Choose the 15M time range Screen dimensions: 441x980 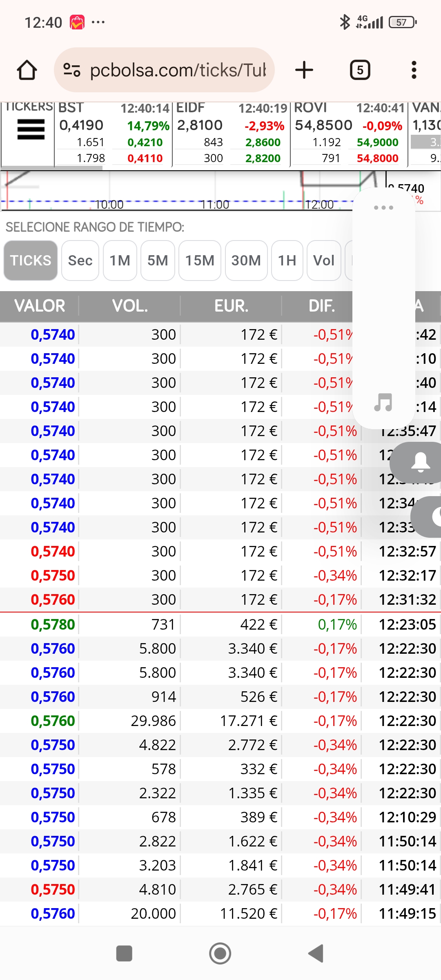pyautogui.click(x=200, y=261)
